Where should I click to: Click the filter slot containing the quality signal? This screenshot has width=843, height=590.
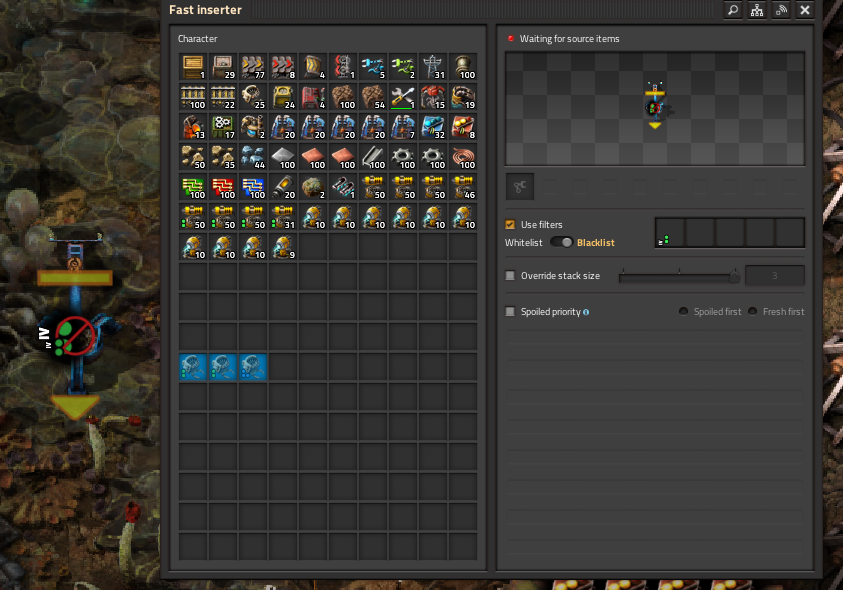tap(670, 233)
